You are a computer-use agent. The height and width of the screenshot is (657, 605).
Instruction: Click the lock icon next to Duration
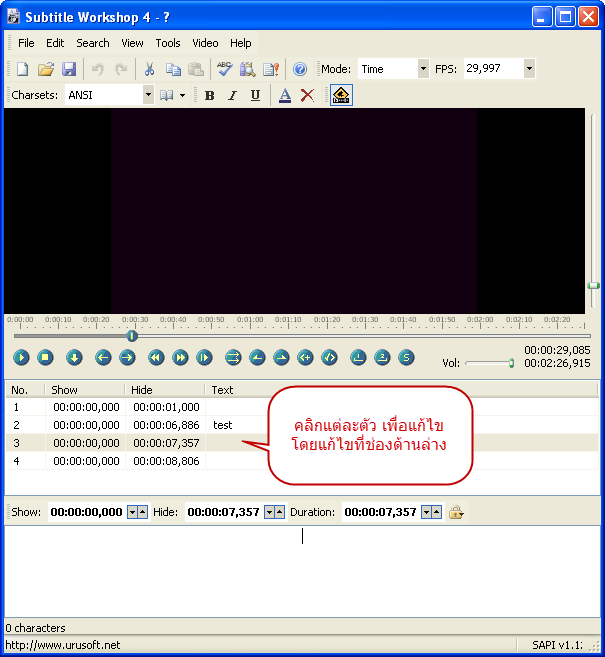(456, 512)
